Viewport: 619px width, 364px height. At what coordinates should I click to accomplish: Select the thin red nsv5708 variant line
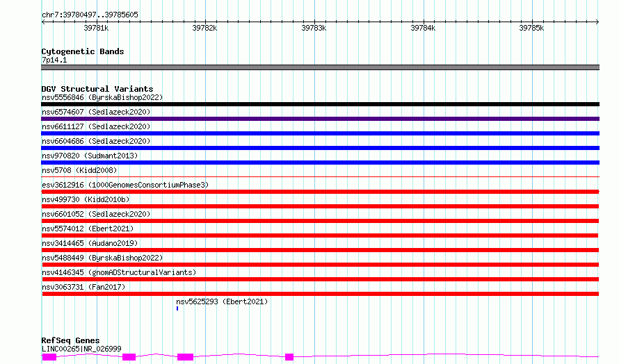coord(320,176)
